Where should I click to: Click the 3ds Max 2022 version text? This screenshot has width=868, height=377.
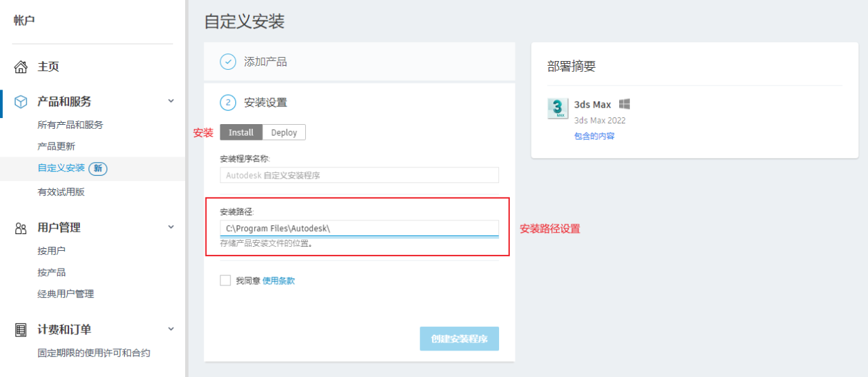(600, 121)
